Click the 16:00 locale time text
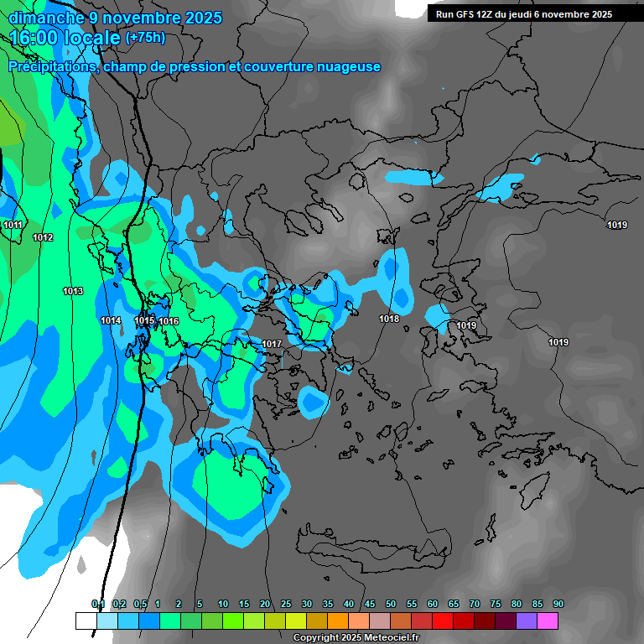Image resolution: width=644 pixels, height=644 pixels. click(x=65, y=38)
